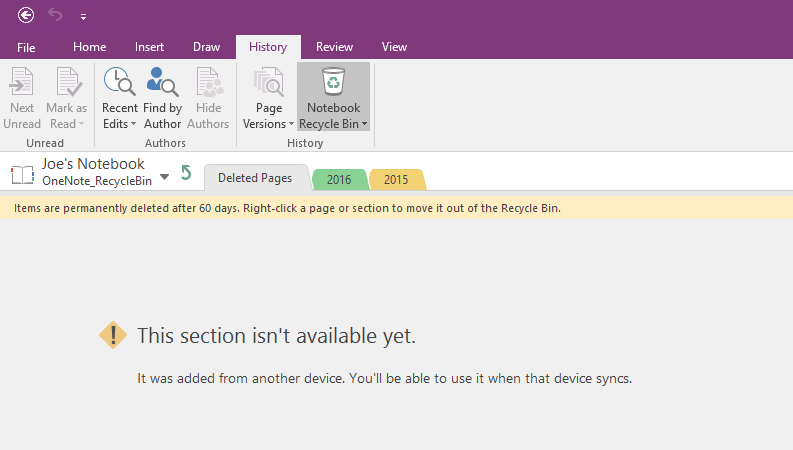
Task: Select the Deleted Pages section tab
Action: (255, 178)
